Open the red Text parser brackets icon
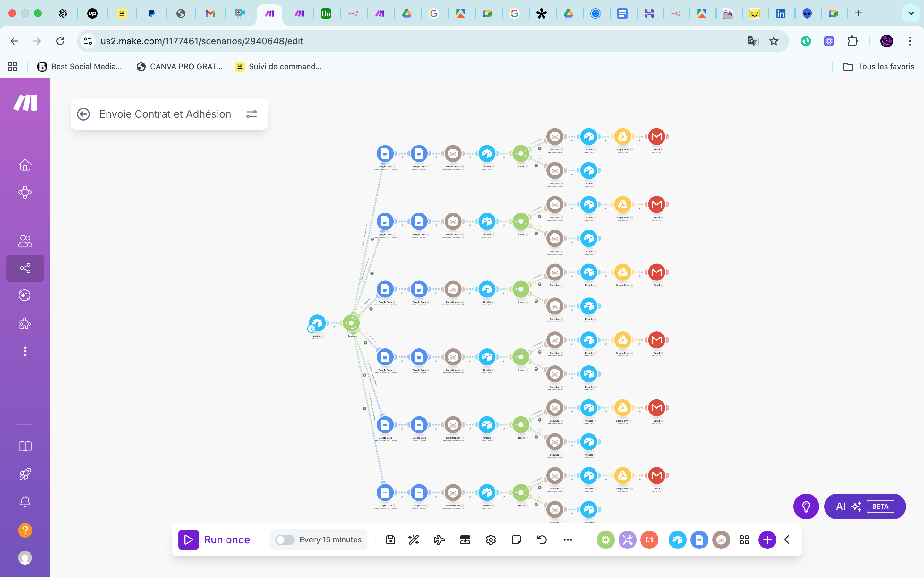Viewport: 924px width, 577px height. [649, 539]
